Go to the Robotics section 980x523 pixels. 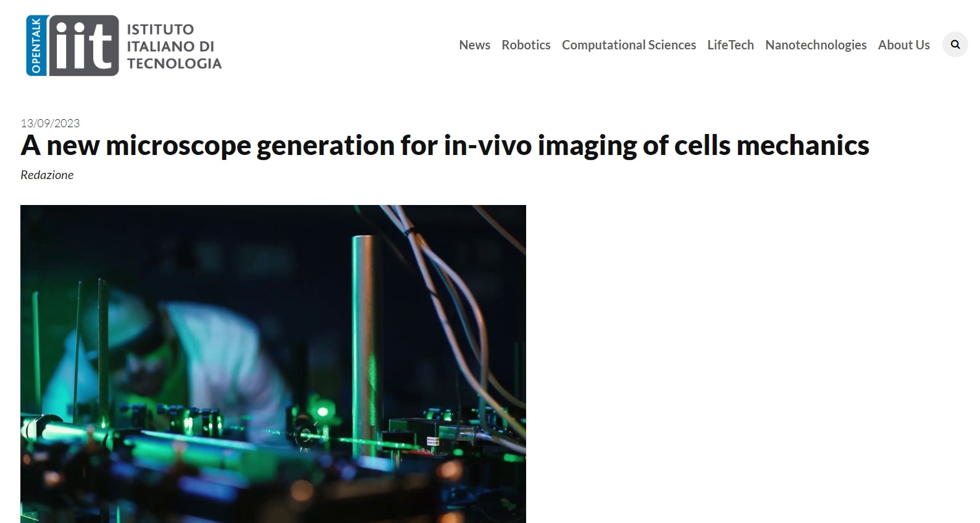click(526, 45)
